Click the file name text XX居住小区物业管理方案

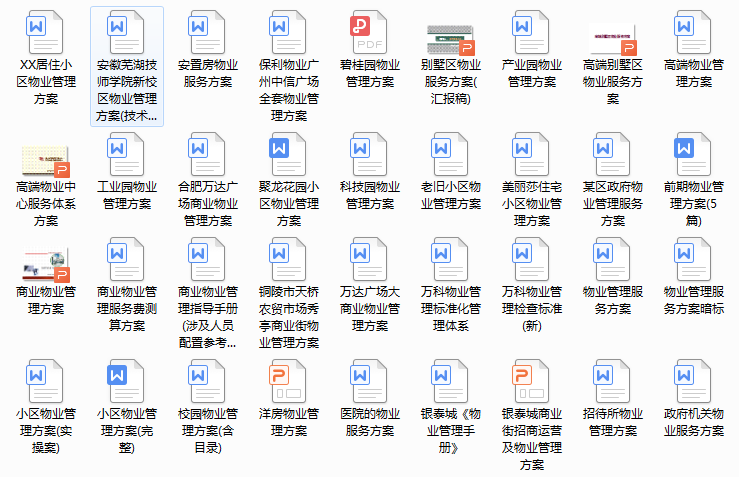click(x=46, y=82)
